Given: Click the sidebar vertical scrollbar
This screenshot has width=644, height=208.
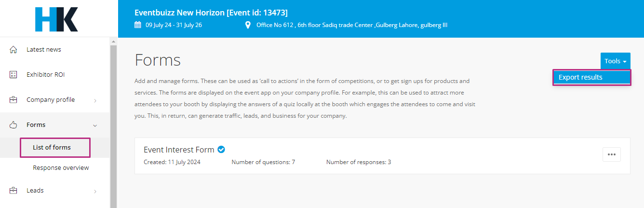Looking at the screenshot, I should 113,125.
